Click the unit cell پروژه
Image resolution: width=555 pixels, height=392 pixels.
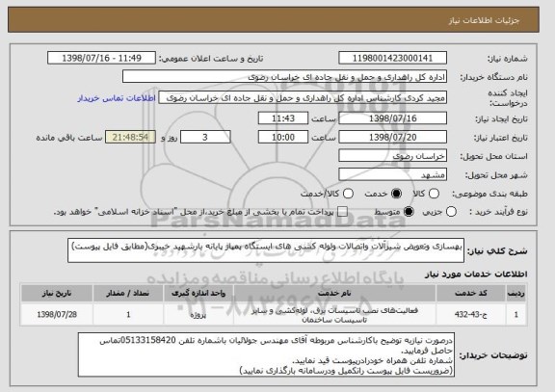(198, 314)
